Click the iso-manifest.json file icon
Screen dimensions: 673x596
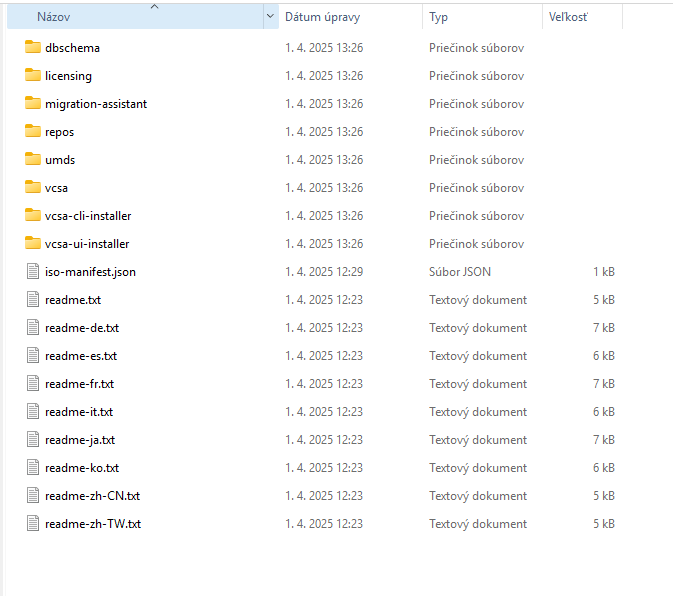point(33,271)
